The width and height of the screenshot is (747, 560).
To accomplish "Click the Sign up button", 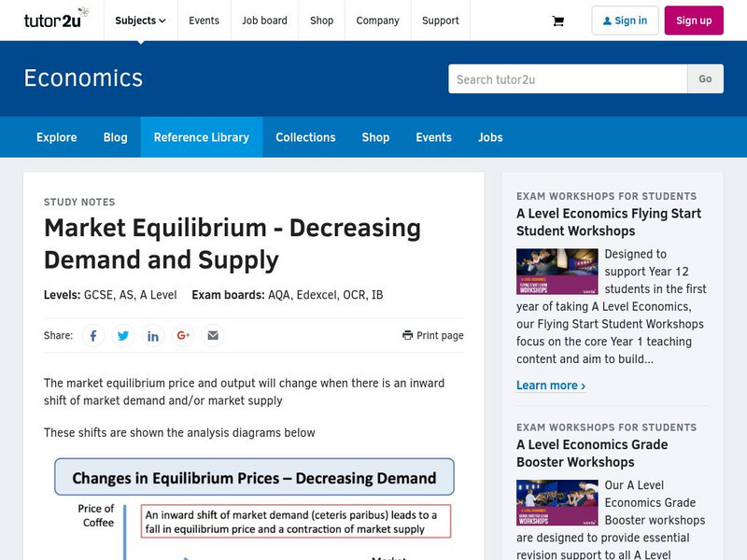I will pyautogui.click(x=694, y=20).
